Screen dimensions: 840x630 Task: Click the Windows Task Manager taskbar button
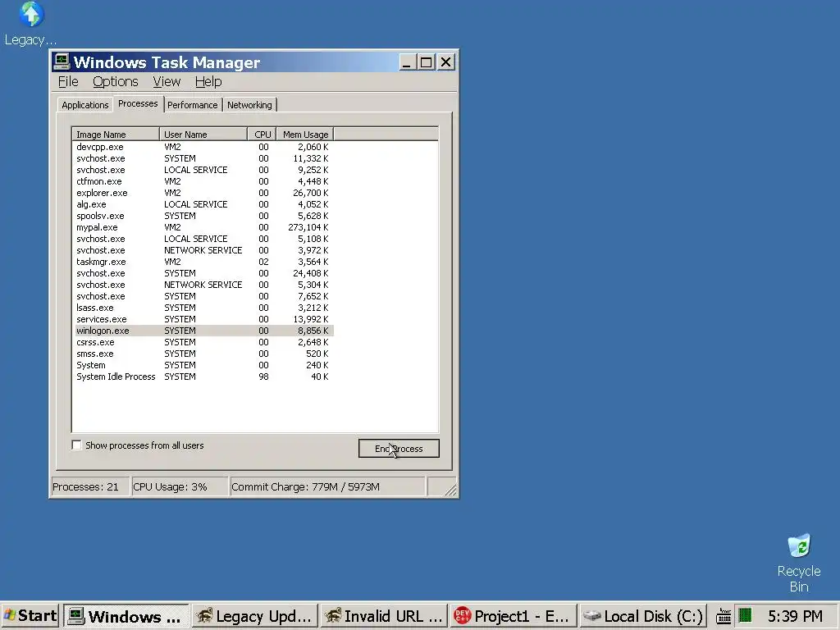click(126, 616)
